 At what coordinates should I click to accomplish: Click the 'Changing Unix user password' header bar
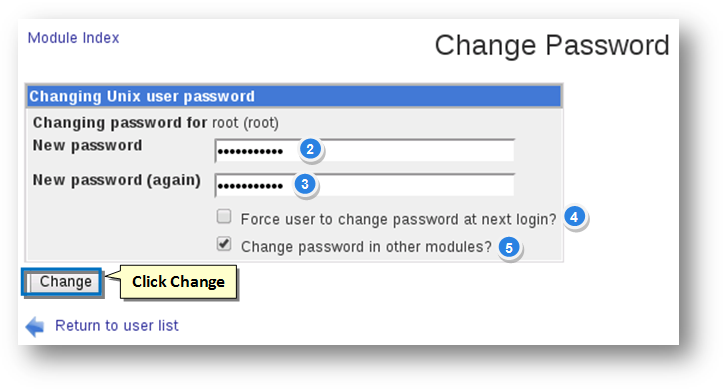click(294, 96)
